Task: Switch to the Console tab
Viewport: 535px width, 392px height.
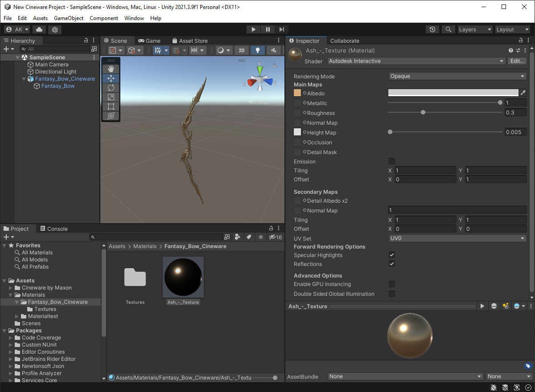Action: click(54, 229)
